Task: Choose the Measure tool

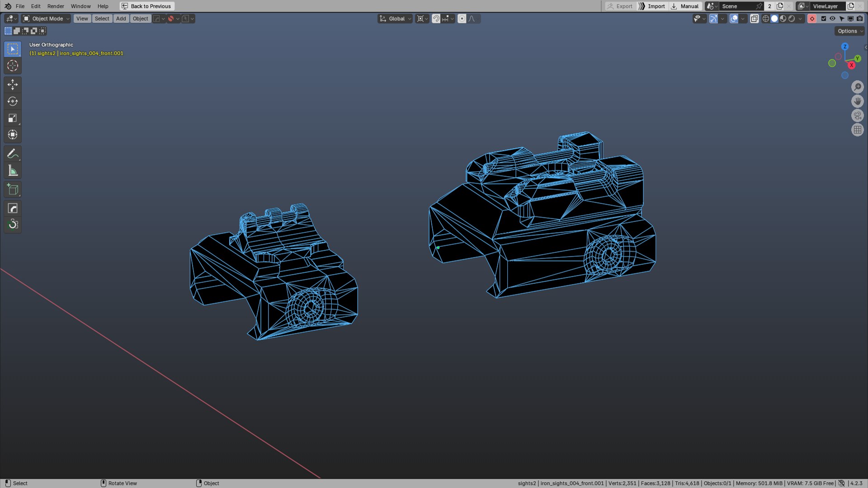Action: [x=13, y=171]
